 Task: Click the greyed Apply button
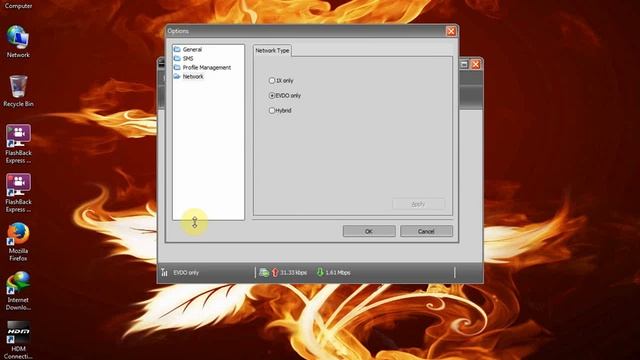(x=418, y=204)
